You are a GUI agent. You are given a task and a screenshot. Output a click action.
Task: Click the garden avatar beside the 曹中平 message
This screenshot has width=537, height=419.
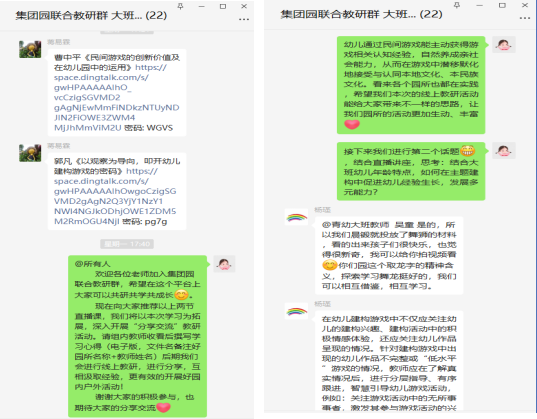point(30,49)
